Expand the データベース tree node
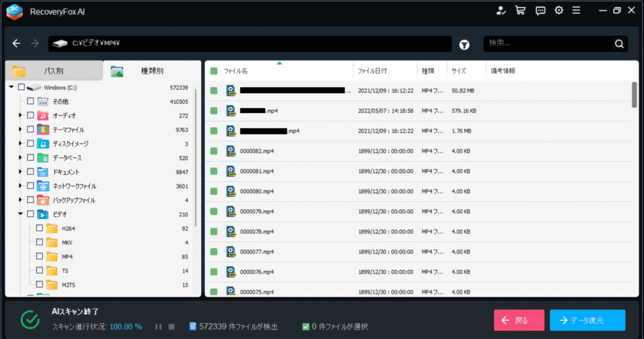 (20, 157)
